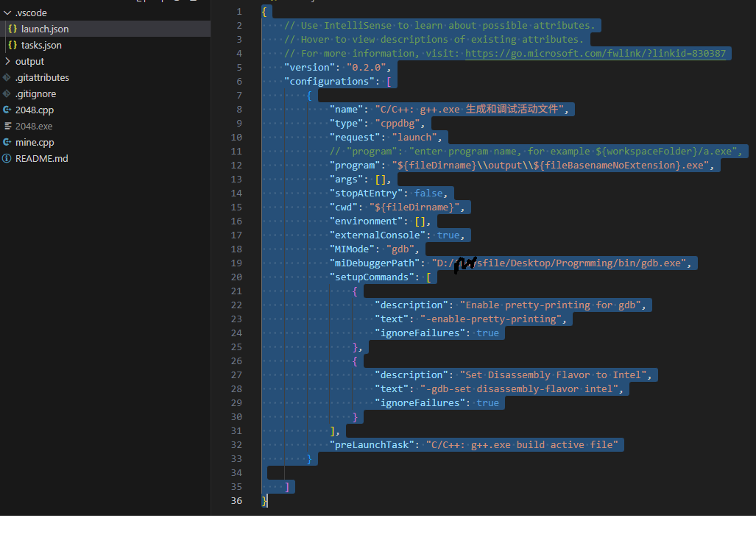Image resolution: width=756 pixels, height=554 pixels.
Task: Click the "launch" request value
Action: click(x=414, y=138)
